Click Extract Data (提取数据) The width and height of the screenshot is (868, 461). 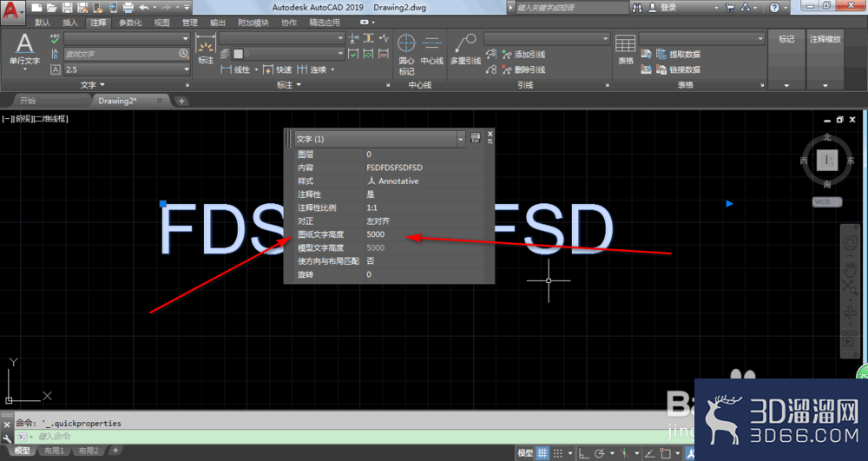pos(679,54)
